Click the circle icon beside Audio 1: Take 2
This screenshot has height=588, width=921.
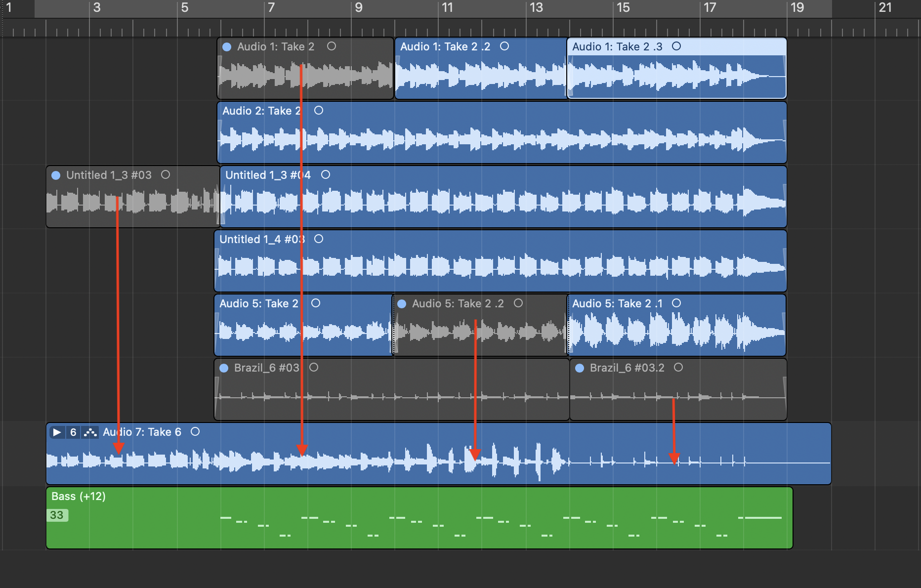(332, 46)
